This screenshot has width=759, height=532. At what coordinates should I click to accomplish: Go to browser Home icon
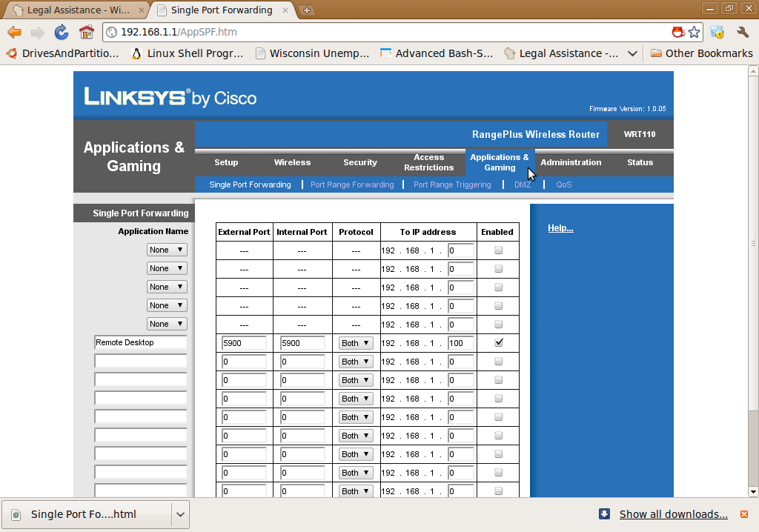coord(87,33)
